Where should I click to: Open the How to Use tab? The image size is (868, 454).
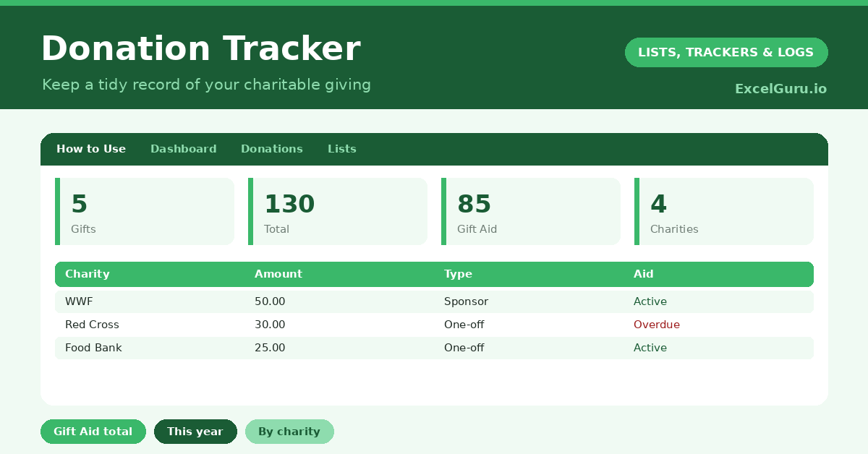pyautogui.click(x=91, y=149)
